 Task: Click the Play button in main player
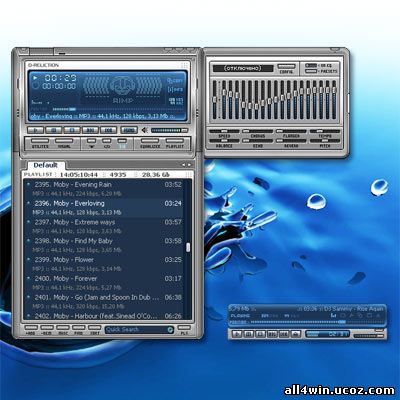click(35, 130)
